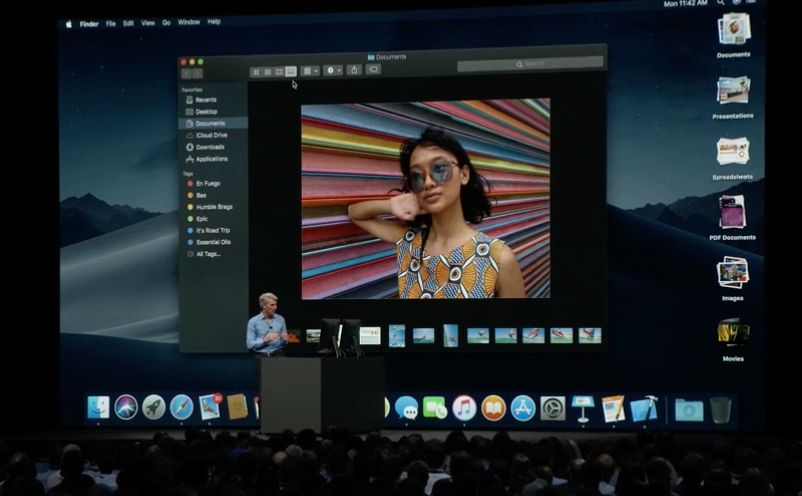Open the Trash in the Dock

(x=720, y=410)
